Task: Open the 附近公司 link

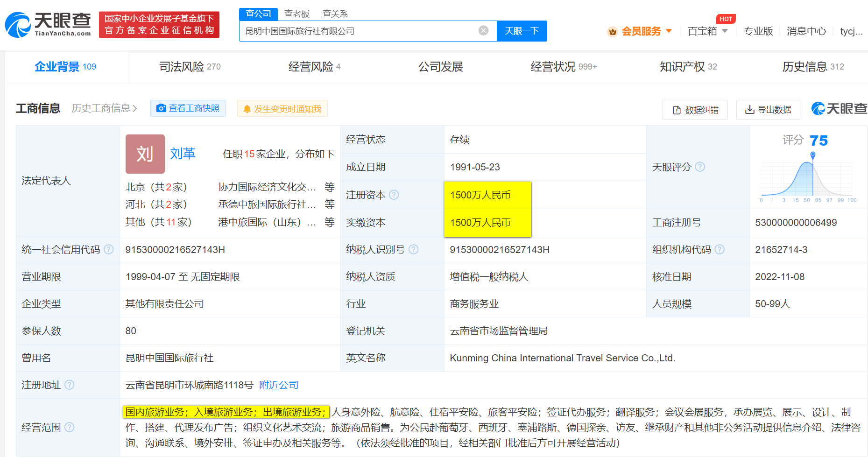Action: point(279,385)
